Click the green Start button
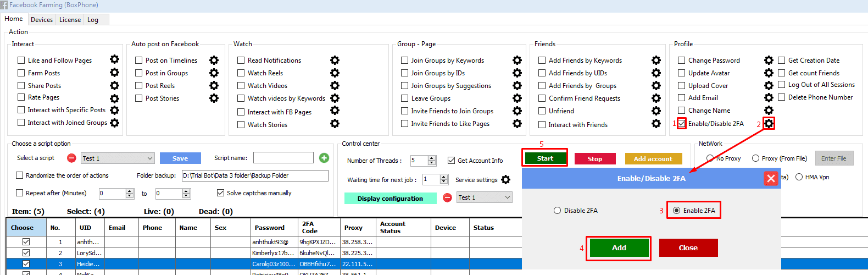The height and width of the screenshot is (275, 868). [545, 158]
